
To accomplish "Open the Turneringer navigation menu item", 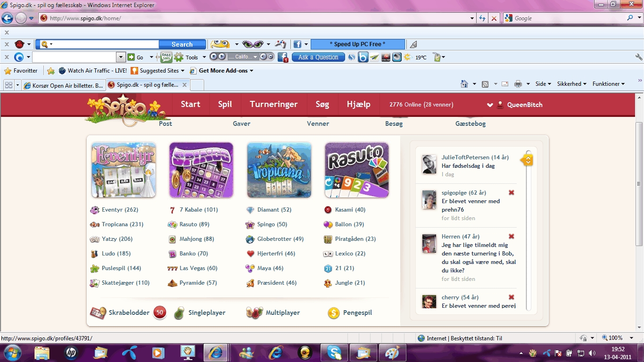I will [x=273, y=105].
